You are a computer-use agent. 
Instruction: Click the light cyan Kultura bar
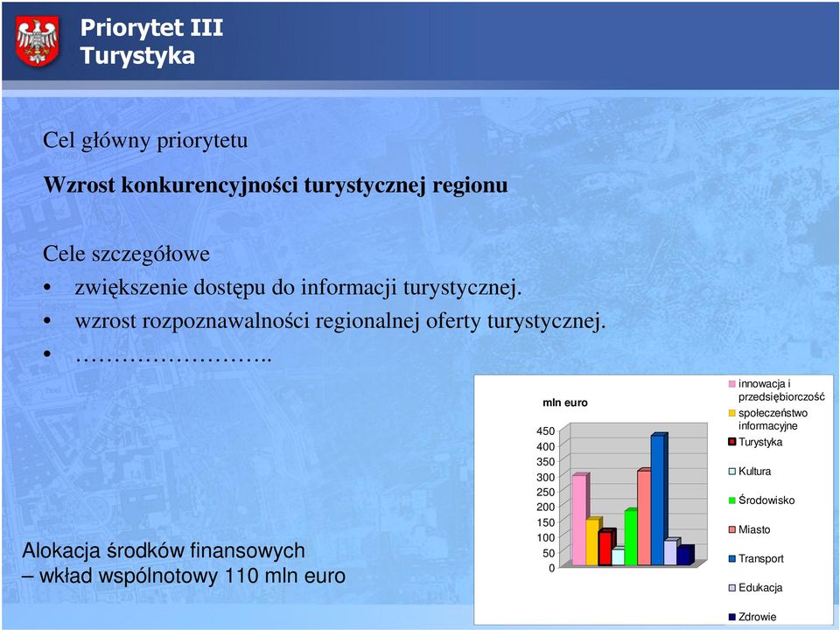tap(619, 556)
